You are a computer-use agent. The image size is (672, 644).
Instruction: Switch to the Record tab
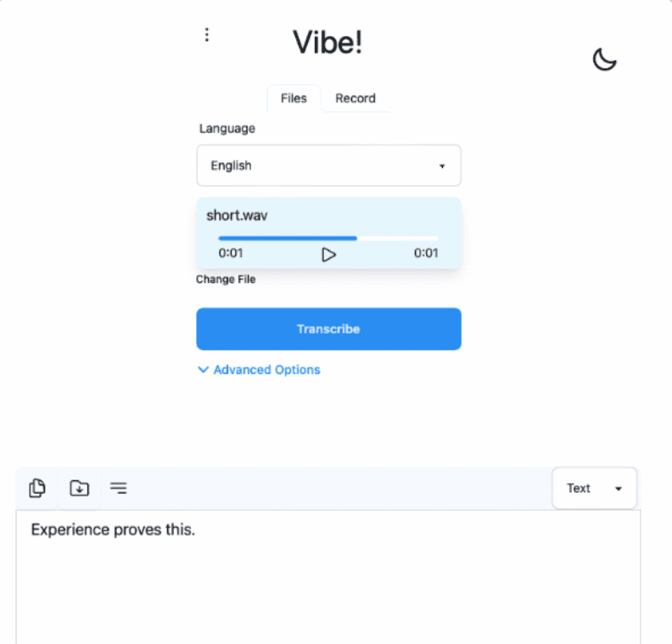point(355,98)
